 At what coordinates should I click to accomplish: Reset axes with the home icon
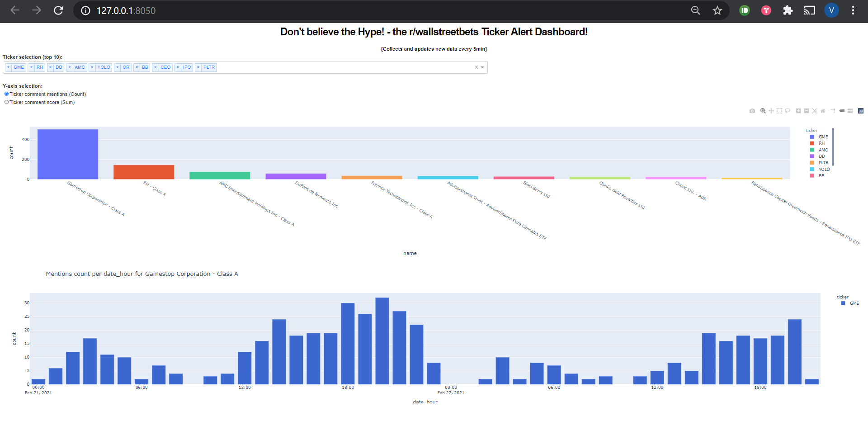(823, 111)
